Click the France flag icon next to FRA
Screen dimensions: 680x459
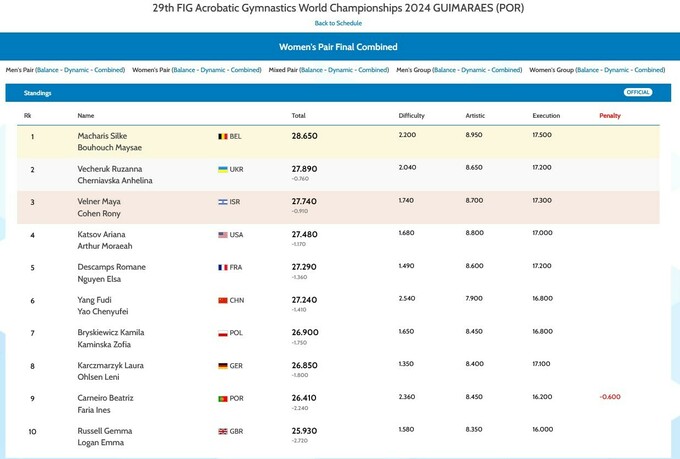[223, 268]
